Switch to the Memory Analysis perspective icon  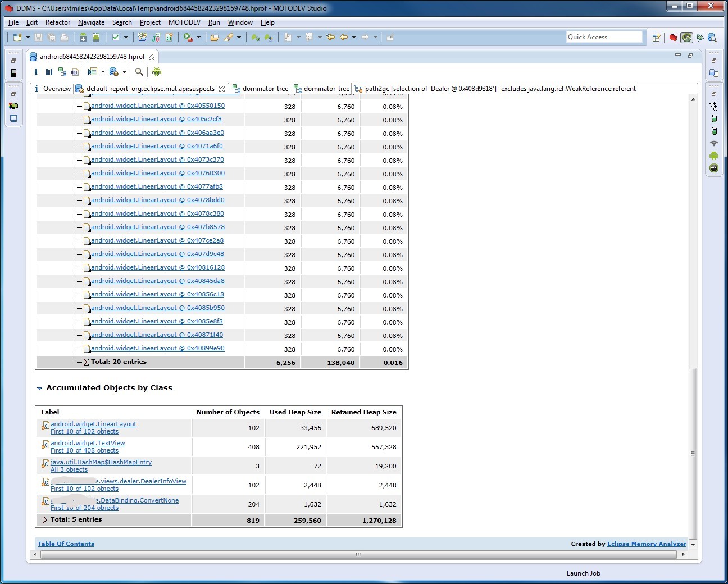coord(712,38)
